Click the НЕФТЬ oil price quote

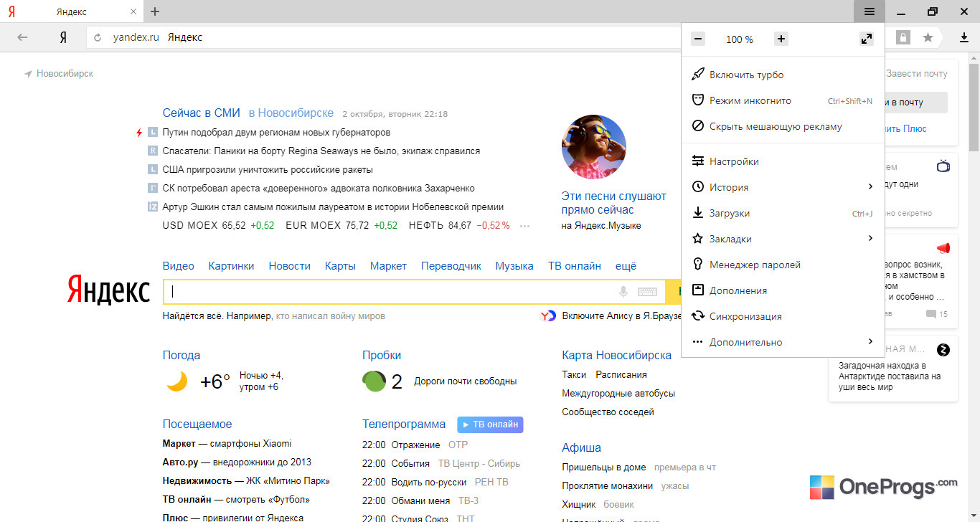[459, 225]
